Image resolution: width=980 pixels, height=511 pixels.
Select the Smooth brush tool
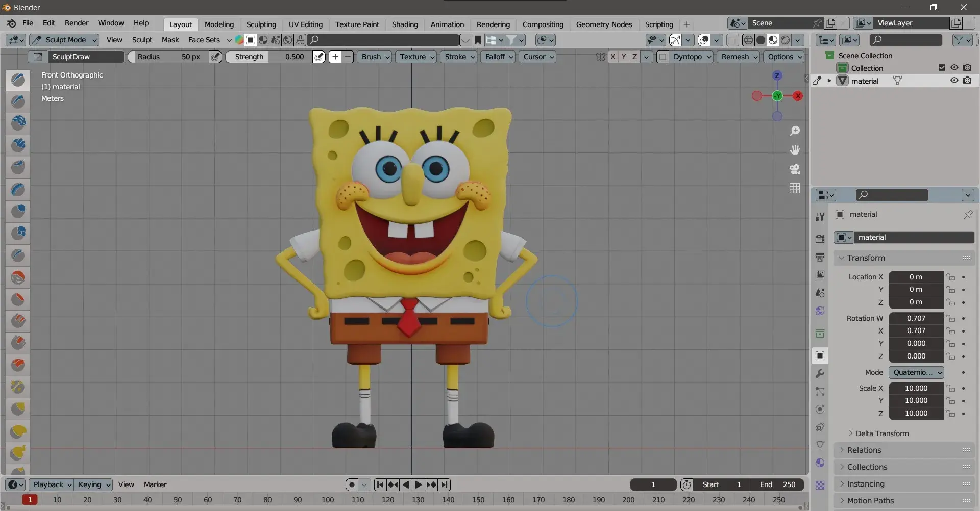(x=18, y=277)
